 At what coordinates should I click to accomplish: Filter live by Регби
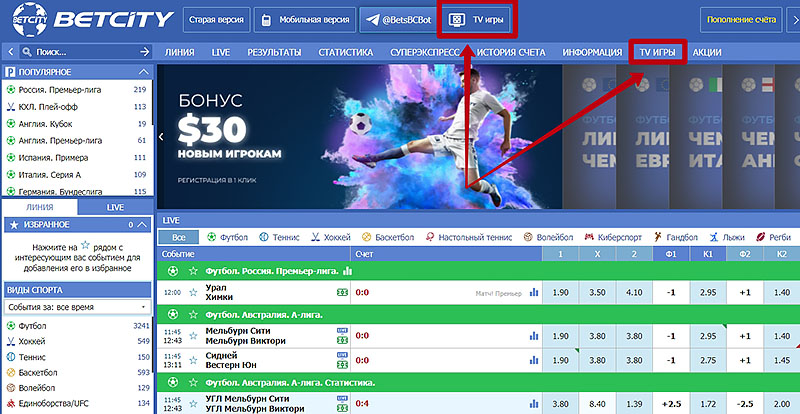coord(773,237)
